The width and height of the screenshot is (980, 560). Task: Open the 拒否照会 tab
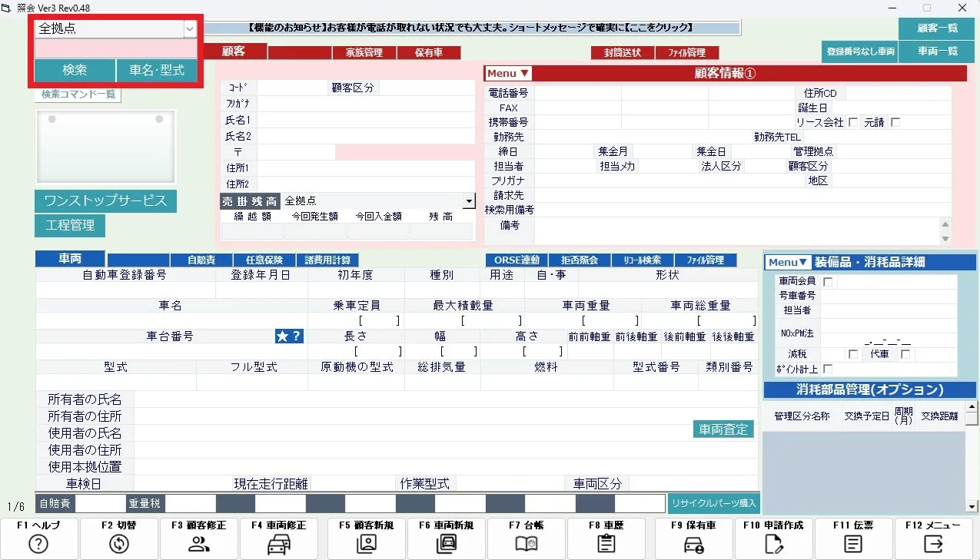(580, 260)
